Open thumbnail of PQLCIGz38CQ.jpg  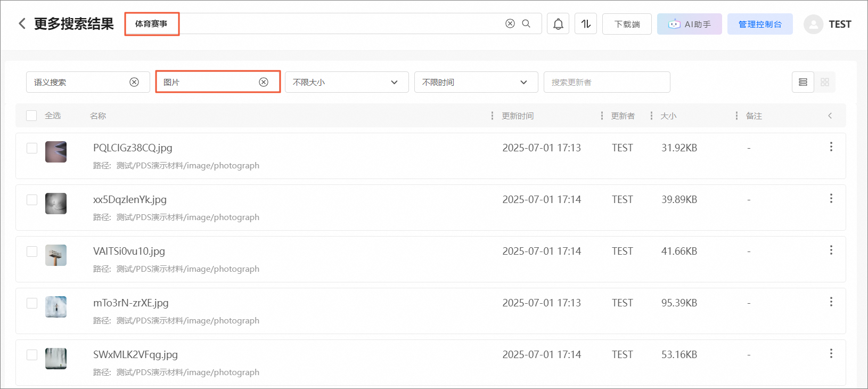[56, 152]
